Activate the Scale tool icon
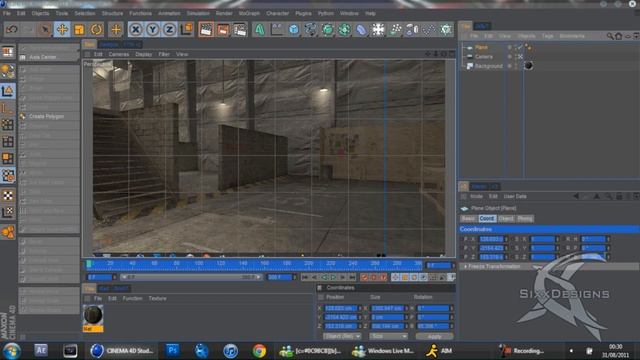 [79, 29]
